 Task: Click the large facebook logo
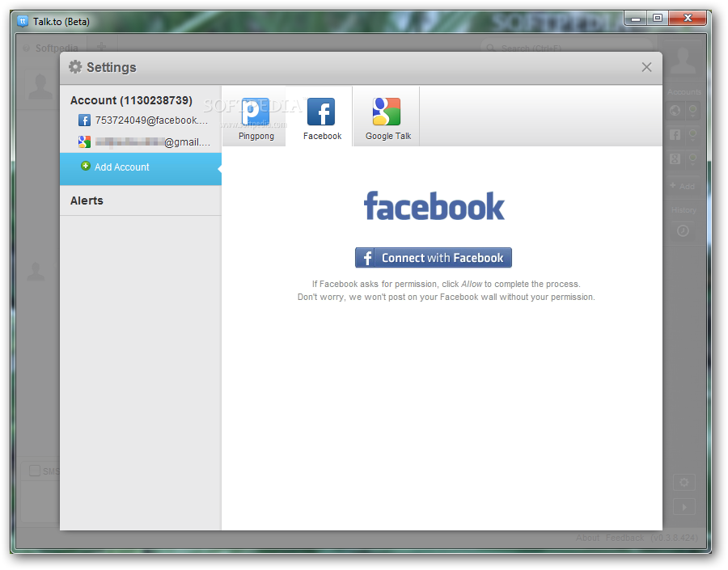click(x=434, y=206)
